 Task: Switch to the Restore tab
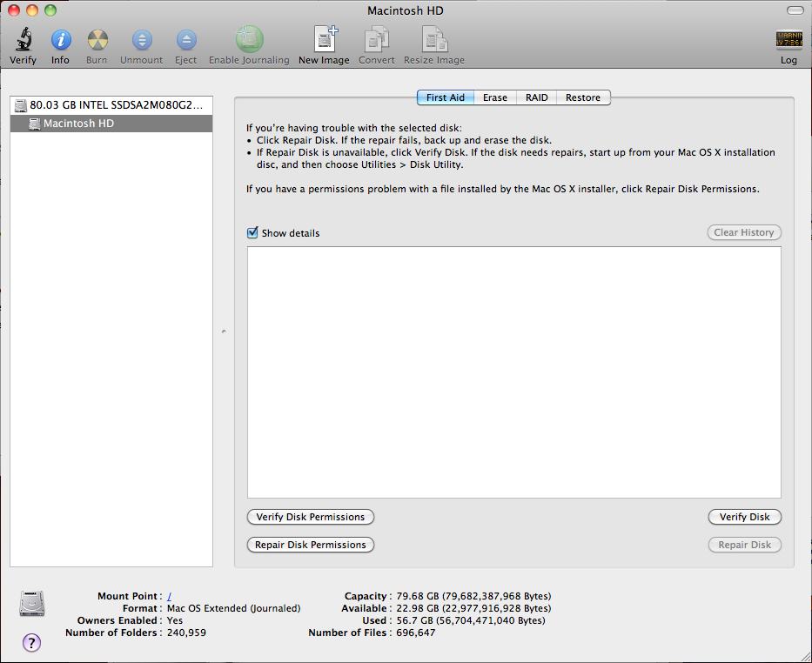583,97
